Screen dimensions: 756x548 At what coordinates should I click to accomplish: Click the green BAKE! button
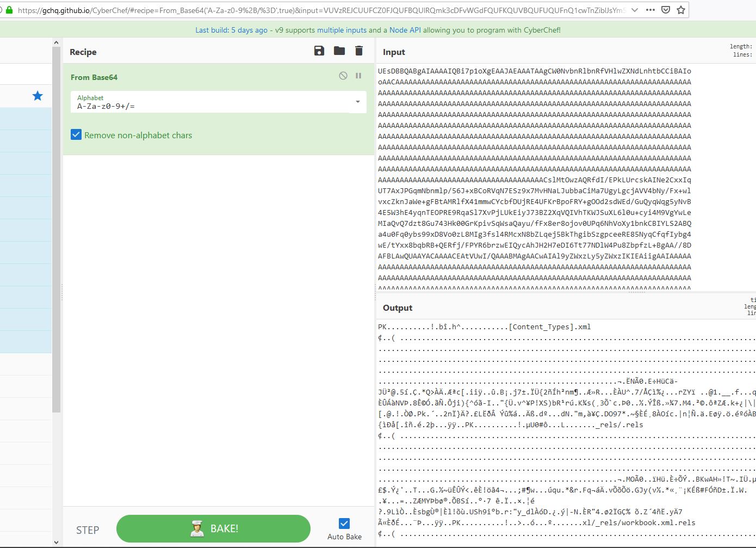214,528
